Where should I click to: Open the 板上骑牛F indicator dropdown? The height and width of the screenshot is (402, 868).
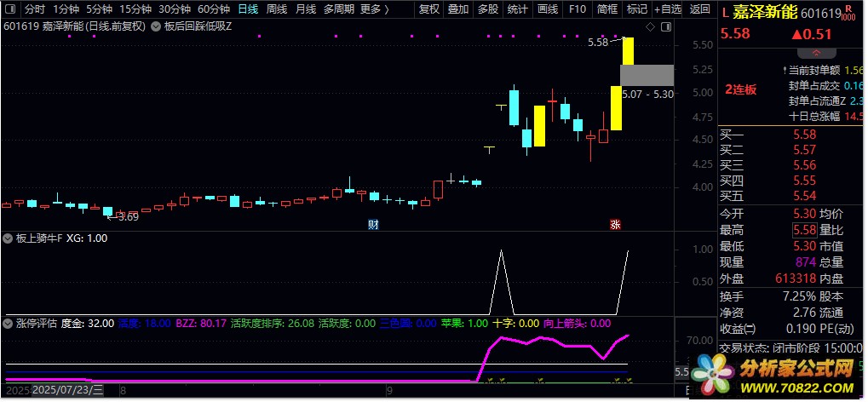pos(8,238)
